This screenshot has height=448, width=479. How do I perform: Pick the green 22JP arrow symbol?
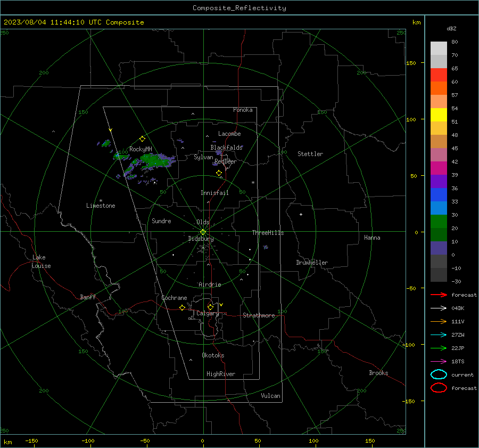(x=439, y=348)
